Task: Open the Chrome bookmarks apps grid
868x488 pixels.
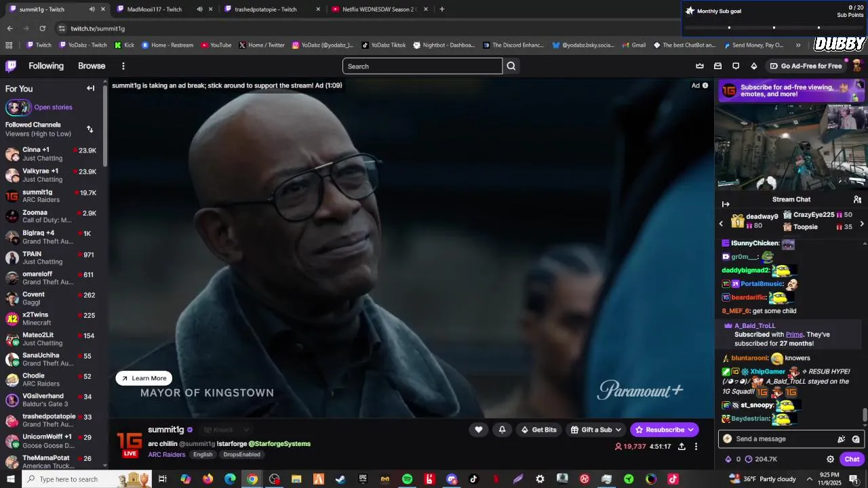Action: (x=9, y=45)
